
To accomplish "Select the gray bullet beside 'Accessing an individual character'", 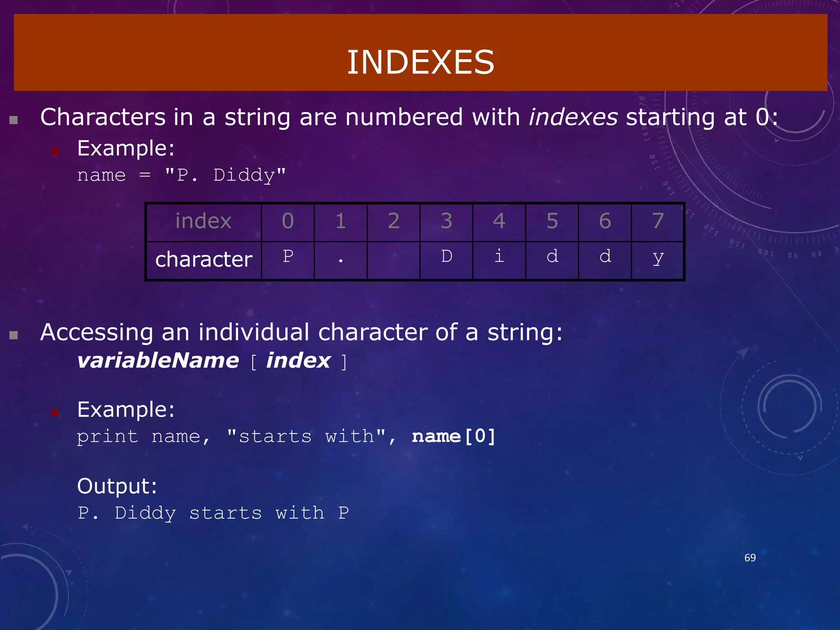I will [14, 335].
